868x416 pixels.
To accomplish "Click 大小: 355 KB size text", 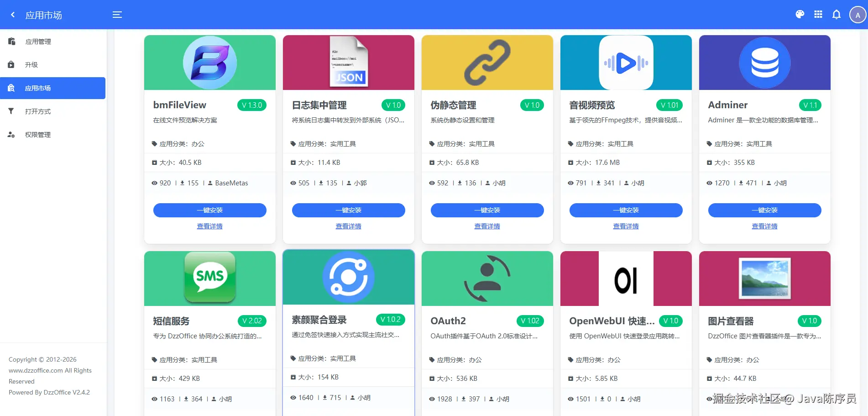I will pos(734,163).
